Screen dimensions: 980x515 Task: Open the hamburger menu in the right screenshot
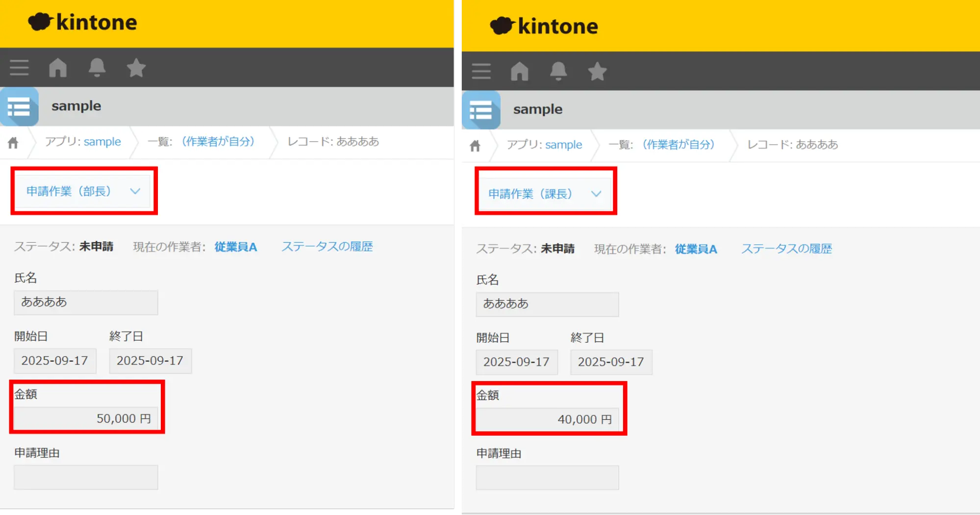pos(481,72)
